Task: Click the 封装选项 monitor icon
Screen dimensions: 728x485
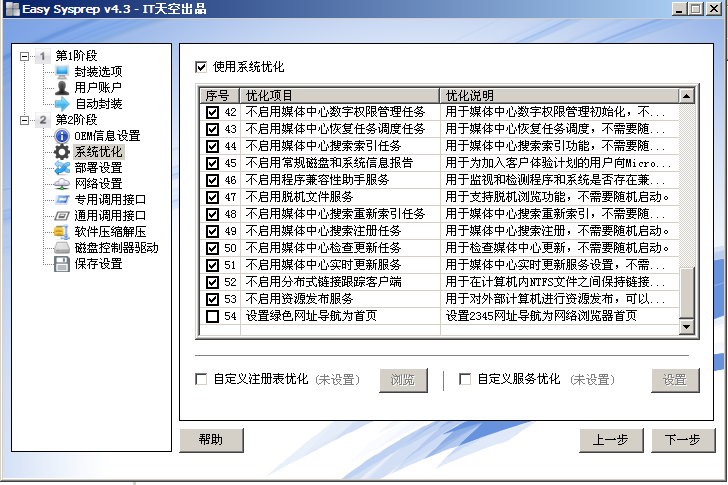Action: coord(62,72)
